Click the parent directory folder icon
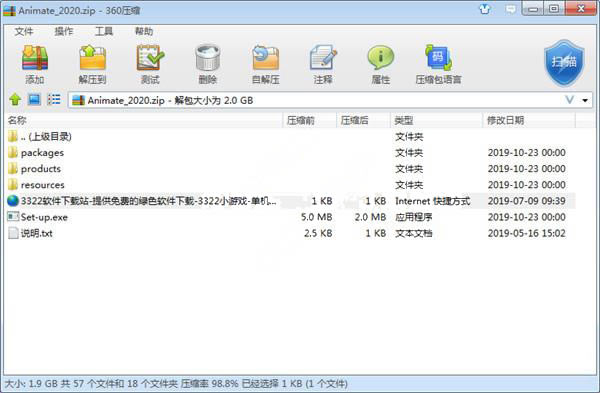Viewport: 600px width, 393px height. pos(13,136)
